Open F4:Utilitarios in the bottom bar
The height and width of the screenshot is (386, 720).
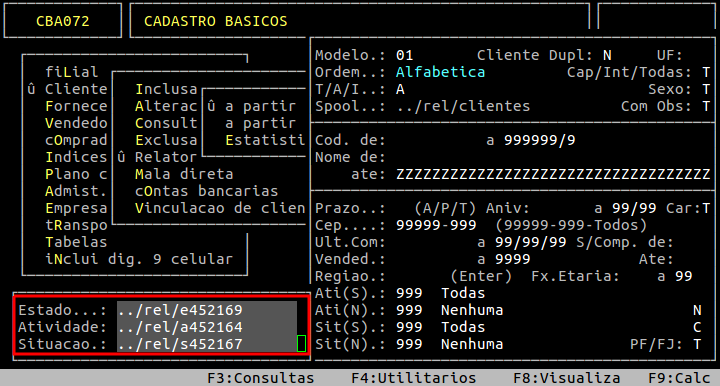pos(414,378)
